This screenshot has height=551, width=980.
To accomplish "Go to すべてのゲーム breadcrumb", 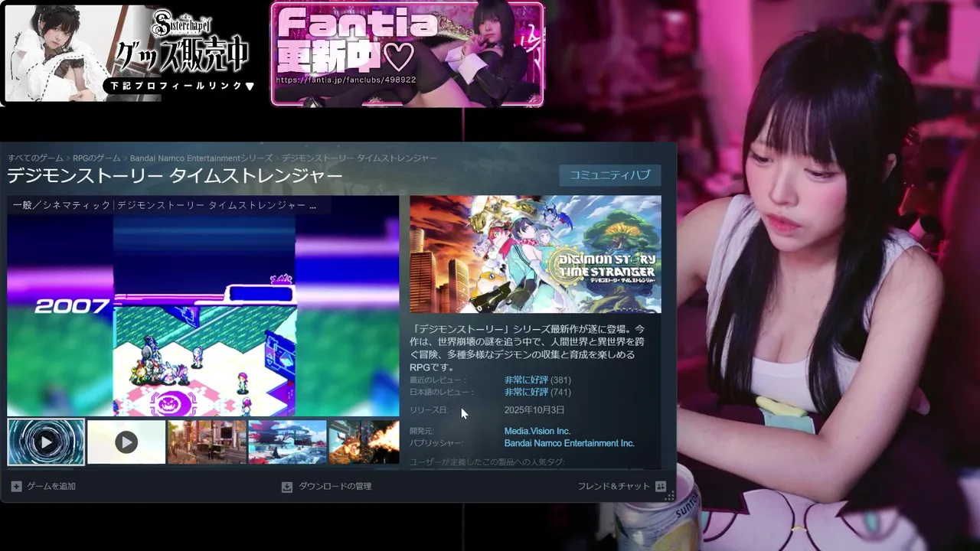I will pos(35,158).
